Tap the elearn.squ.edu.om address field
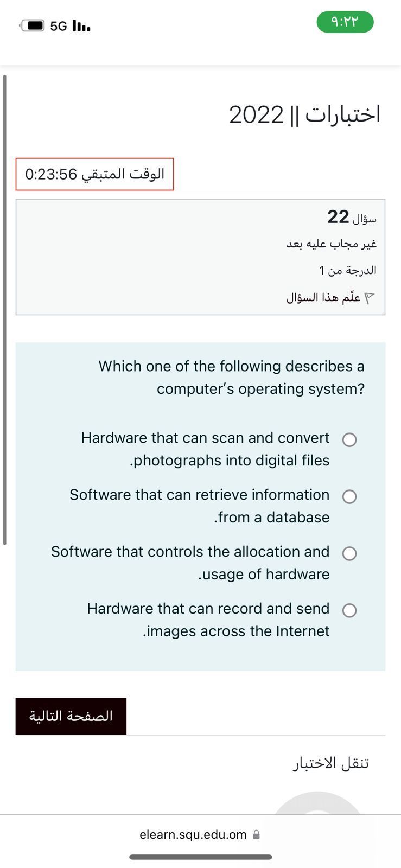401x868 pixels. [193, 834]
